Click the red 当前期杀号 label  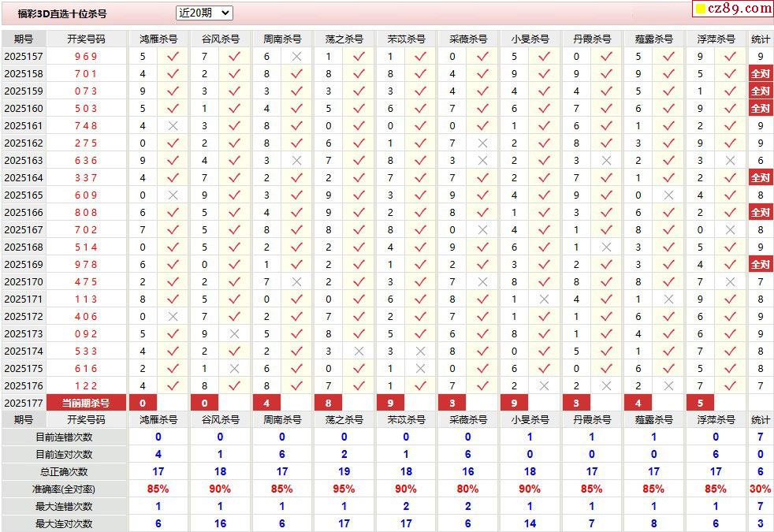click(x=86, y=404)
